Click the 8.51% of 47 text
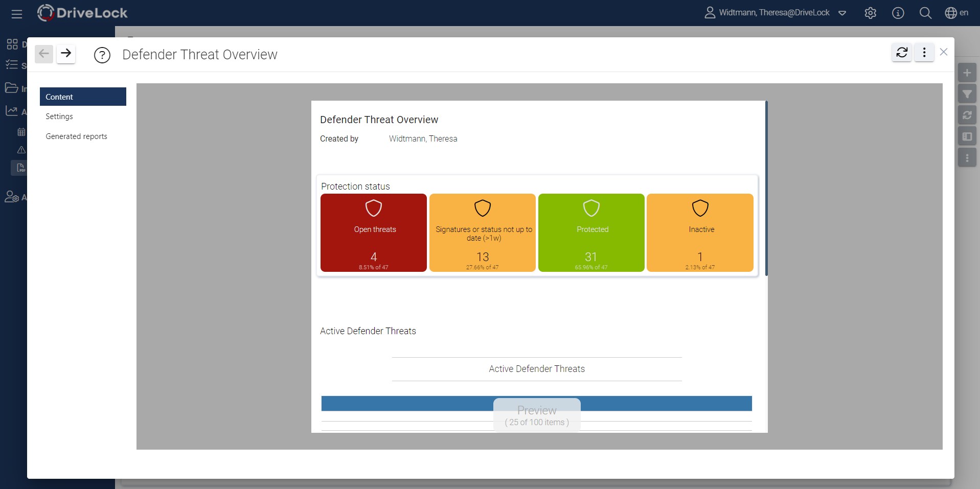 pos(374,267)
